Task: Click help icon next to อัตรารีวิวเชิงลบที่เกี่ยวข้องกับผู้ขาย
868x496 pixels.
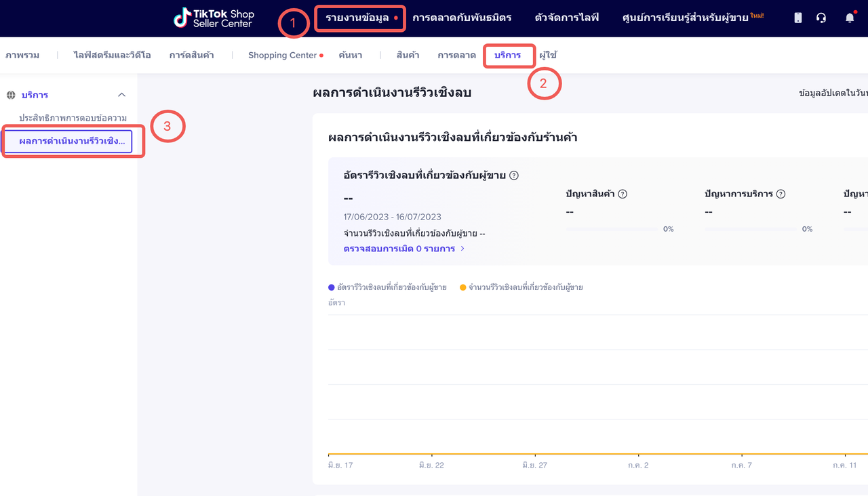Action: click(x=514, y=175)
